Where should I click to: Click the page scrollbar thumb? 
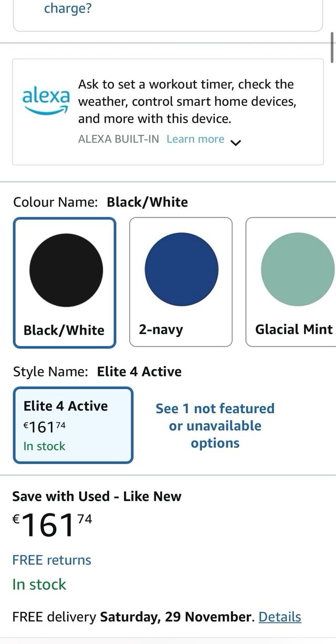coord(332,47)
